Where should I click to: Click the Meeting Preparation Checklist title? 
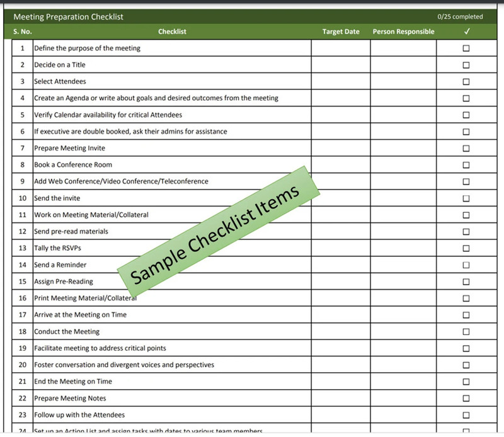[x=68, y=17]
